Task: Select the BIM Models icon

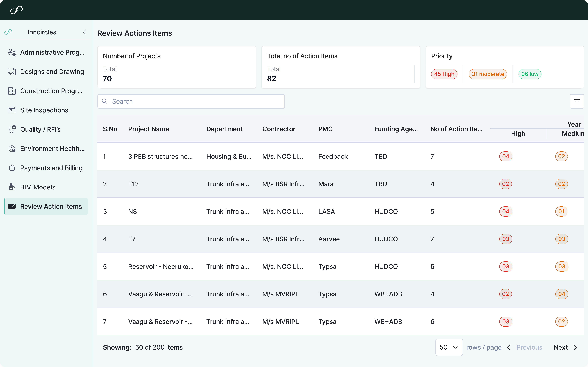Action: [12, 187]
